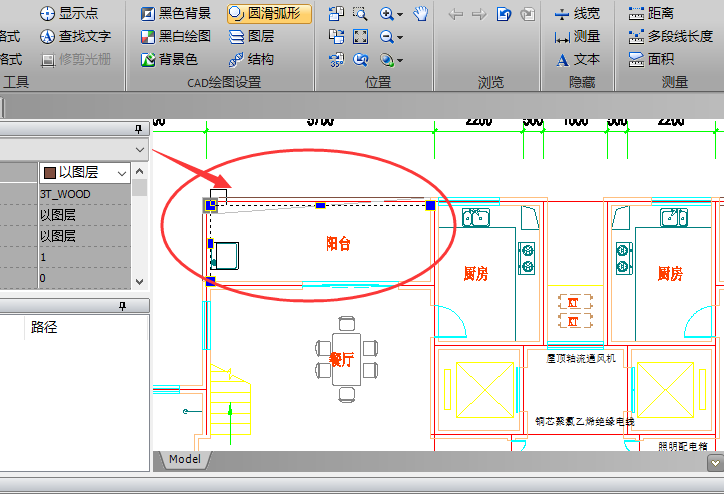The width and height of the screenshot is (724, 503).
Task: Switch to the Model tab
Action: pos(184,459)
